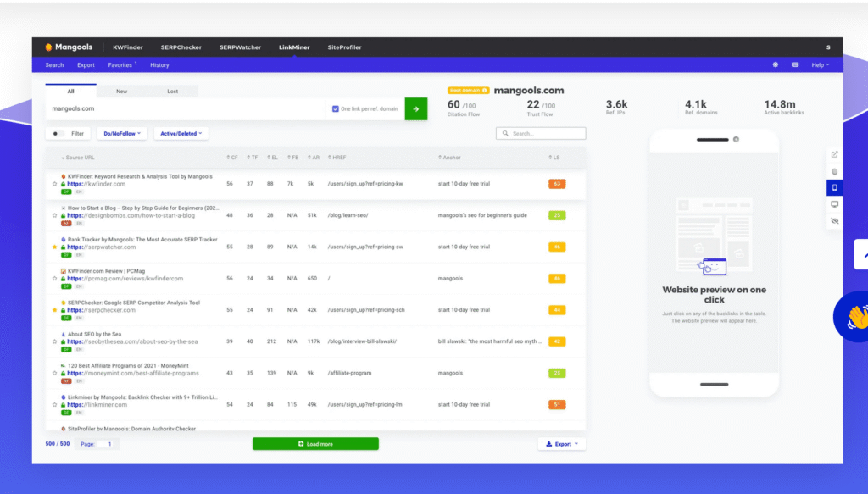Submit search with green arrow button
The height and width of the screenshot is (494, 868).
pos(415,109)
